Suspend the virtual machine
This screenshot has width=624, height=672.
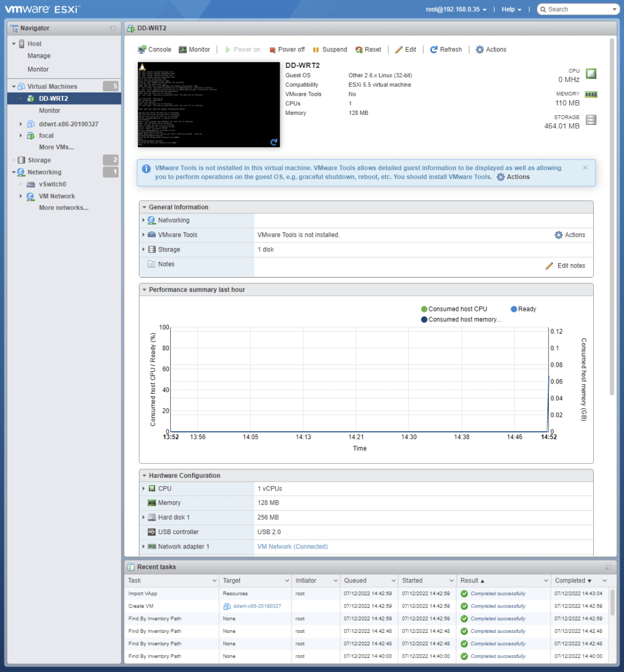coord(330,49)
